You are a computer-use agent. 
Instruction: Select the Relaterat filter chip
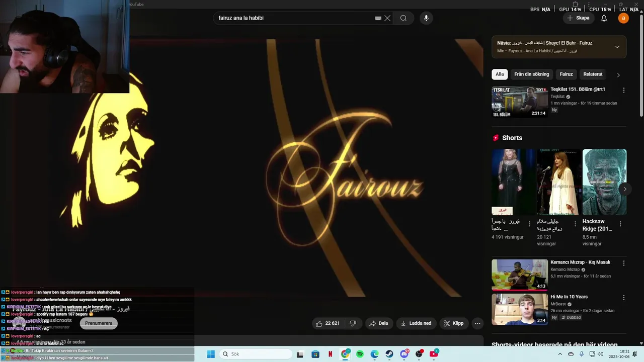coord(593,74)
